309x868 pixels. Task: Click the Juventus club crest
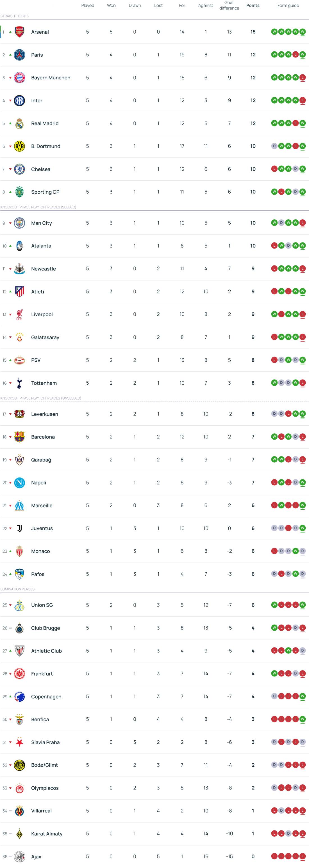pyautogui.click(x=20, y=528)
